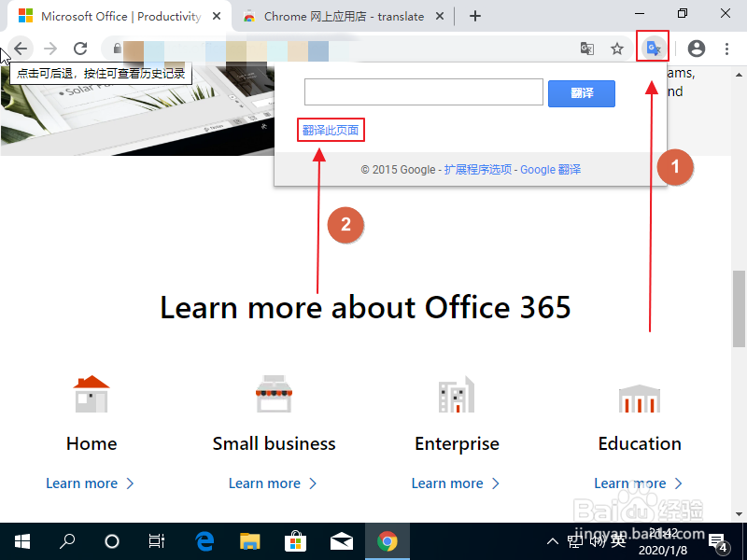Click the lock icon in the address bar

pyautogui.click(x=117, y=49)
